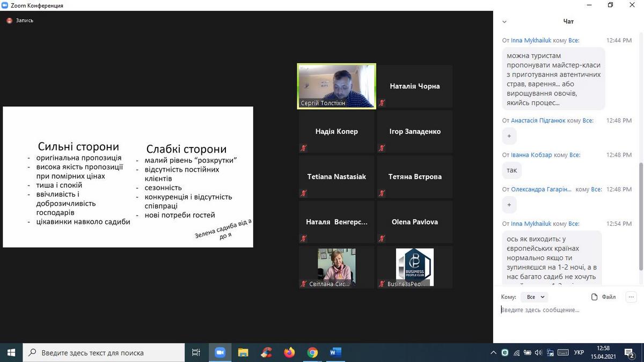Click the muted mic icon on Olena Pavlova's tile
This screenshot has height=362, width=644.
(x=382, y=238)
